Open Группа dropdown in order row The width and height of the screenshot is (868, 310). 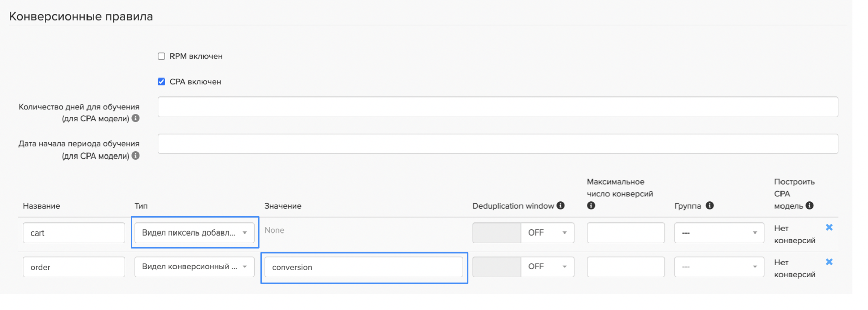pyautogui.click(x=719, y=267)
